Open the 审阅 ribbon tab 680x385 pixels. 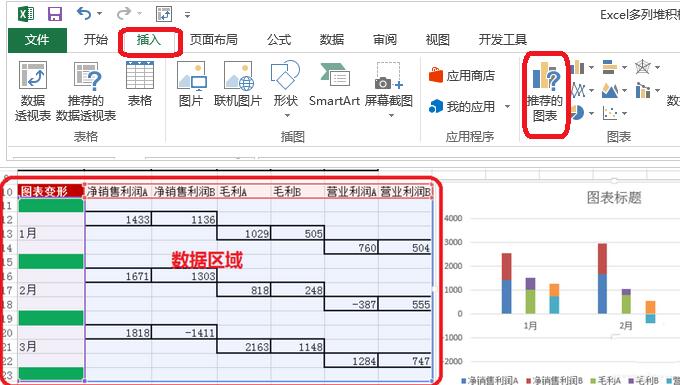coord(385,40)
